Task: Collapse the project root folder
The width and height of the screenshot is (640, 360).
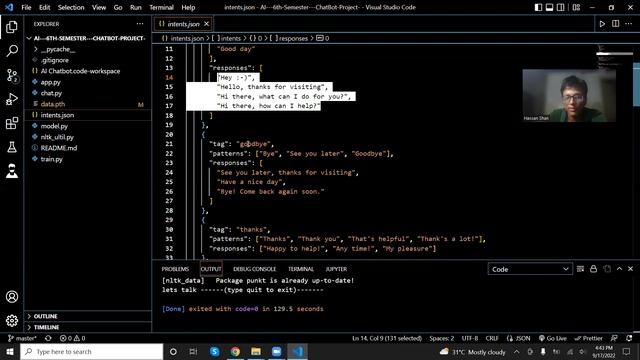Action: (x=88, y=38)
